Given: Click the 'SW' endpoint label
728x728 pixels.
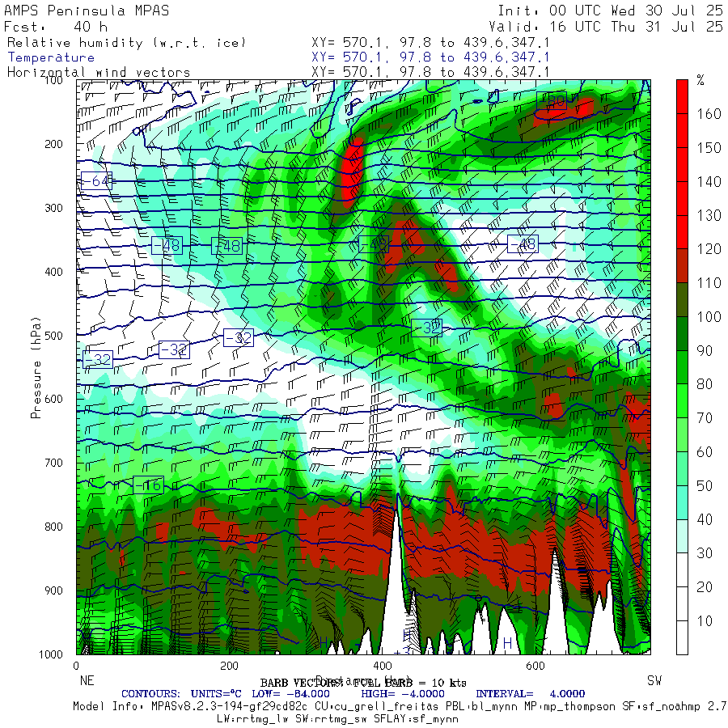Looking at the screenshot, I should coord(654,680).
